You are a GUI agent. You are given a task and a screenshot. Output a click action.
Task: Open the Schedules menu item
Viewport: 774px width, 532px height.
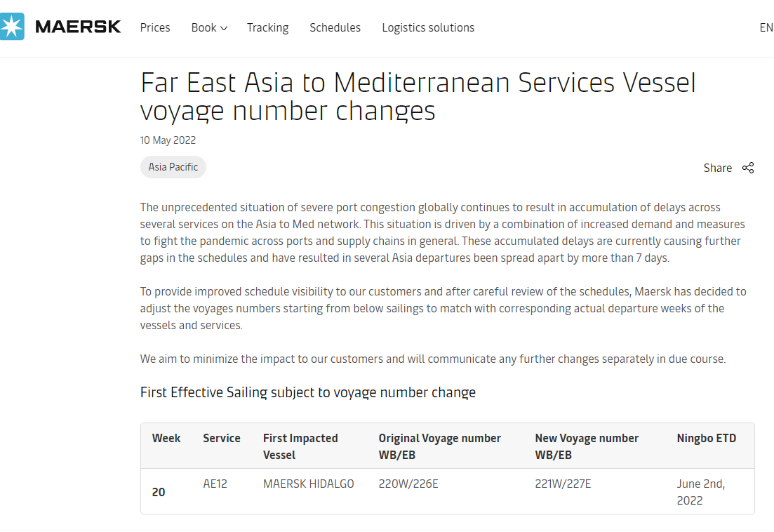pyautogui.click(x=335, y=27)
